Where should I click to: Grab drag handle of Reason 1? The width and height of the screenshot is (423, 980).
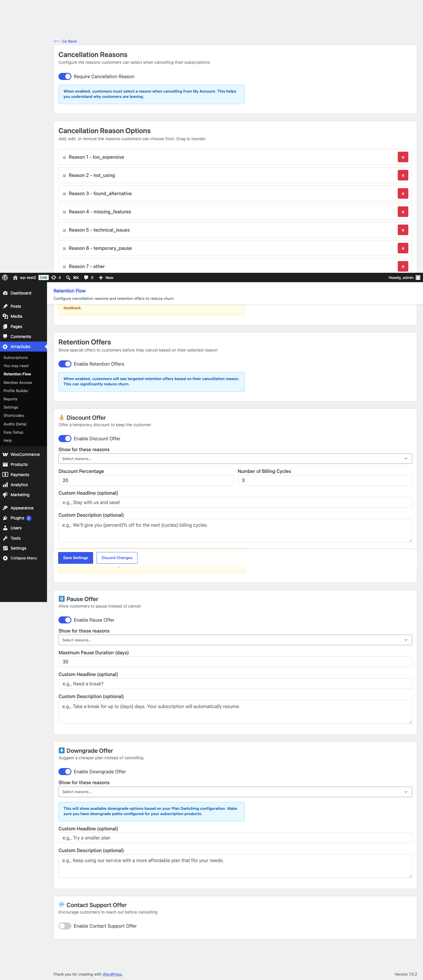64,158
